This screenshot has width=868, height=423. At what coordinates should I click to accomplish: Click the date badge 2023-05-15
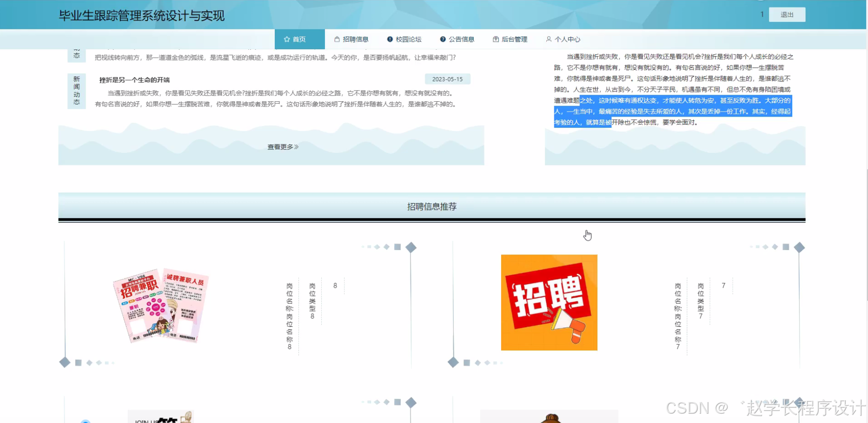point(447,79)
